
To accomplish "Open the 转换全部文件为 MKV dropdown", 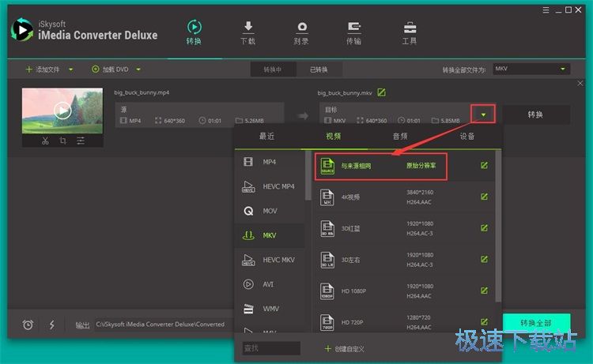I will point(531,69).
